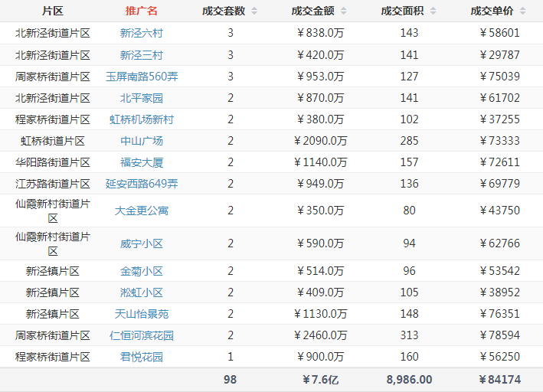Open the 北平家园 link
The image size is (543, 392).
coord(141,98)
